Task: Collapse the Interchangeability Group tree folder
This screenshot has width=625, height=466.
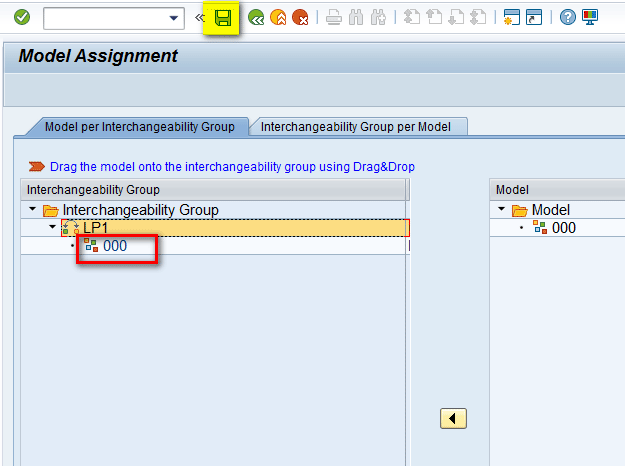Action: pos(33,210)
